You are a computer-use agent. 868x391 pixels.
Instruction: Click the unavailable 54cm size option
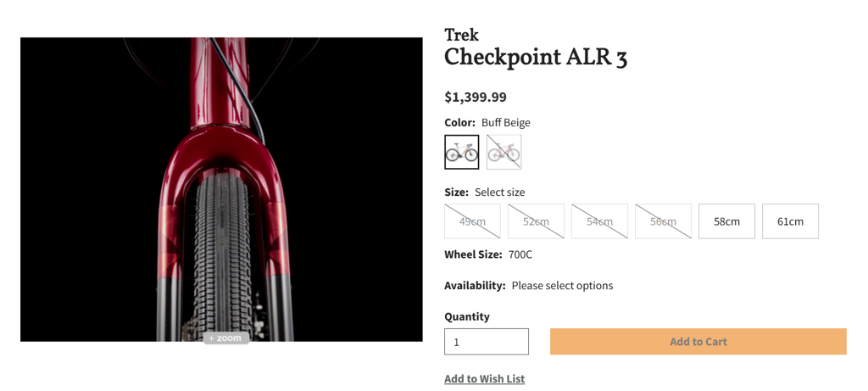tap(599, 221)
